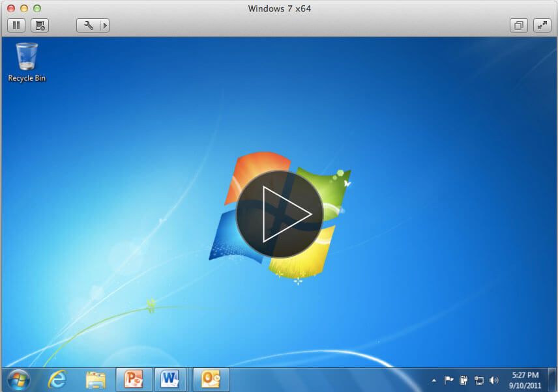Switch to Word in the taskbar
This screenshot has width=558, height=392.
[170, 380]
